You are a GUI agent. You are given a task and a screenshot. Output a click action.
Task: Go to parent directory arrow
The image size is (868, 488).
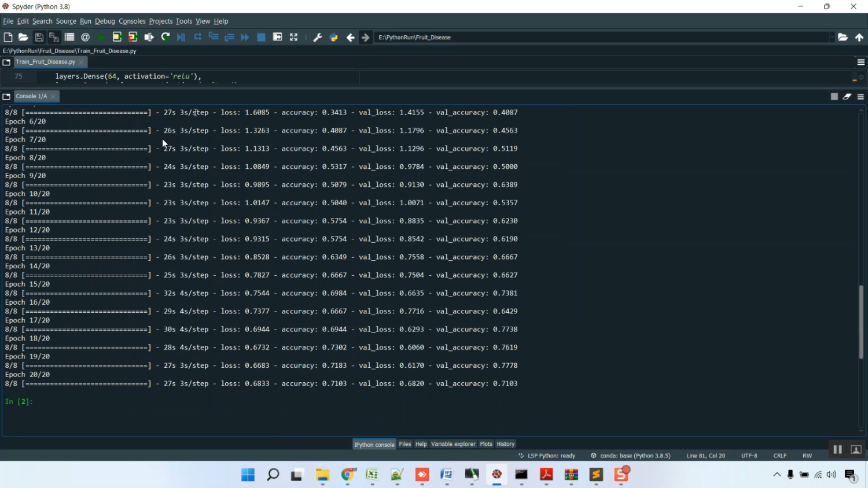tap(859, 38)
